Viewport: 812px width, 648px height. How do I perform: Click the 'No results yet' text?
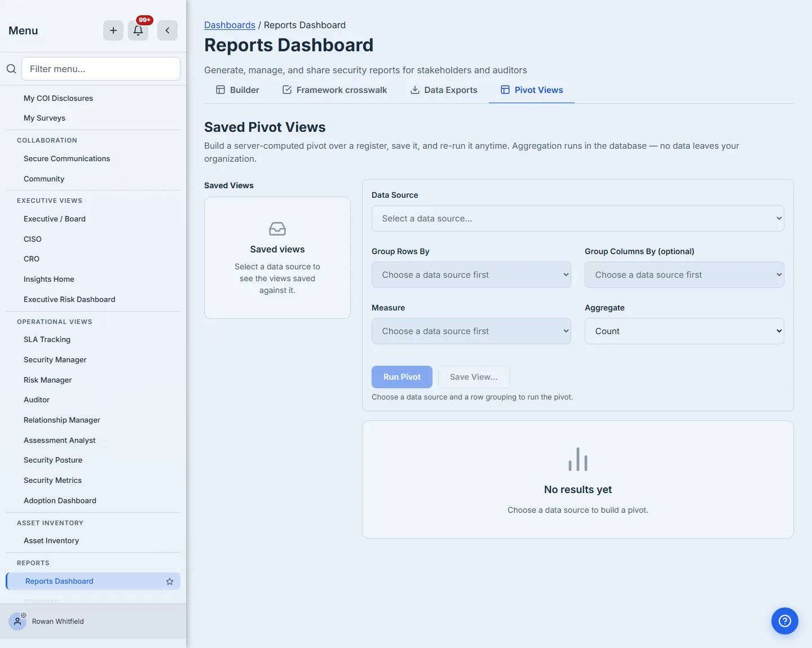click(x=578, y=490)
